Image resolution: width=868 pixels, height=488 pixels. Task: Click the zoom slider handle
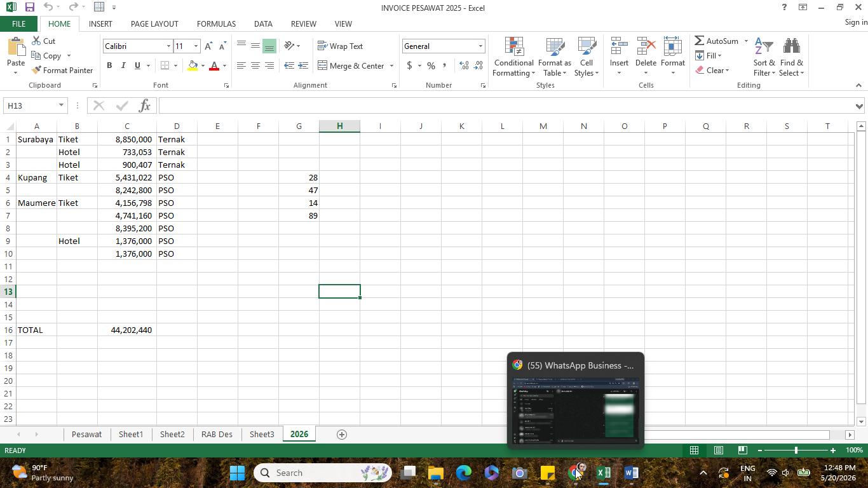pyautogui.click(x=796, y=450)
